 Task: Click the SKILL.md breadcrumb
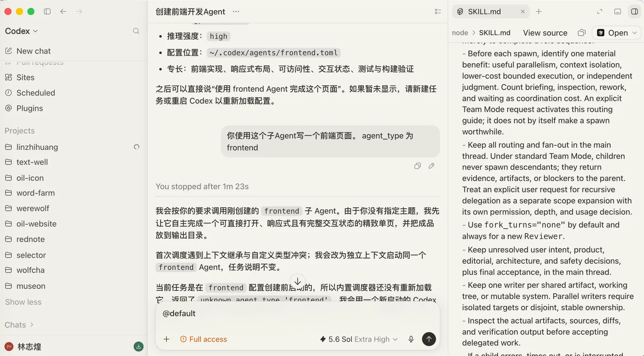(495, 33)
